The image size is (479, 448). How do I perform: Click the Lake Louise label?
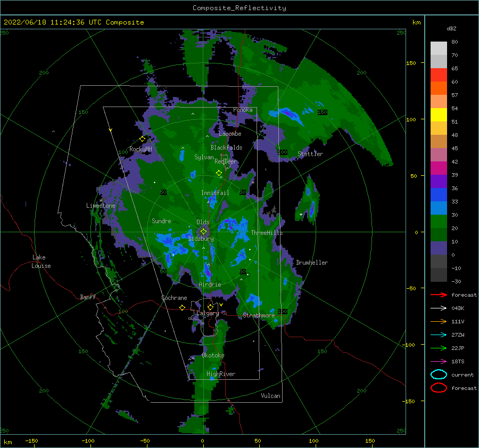pyautogui.click(x=41, y=262)
